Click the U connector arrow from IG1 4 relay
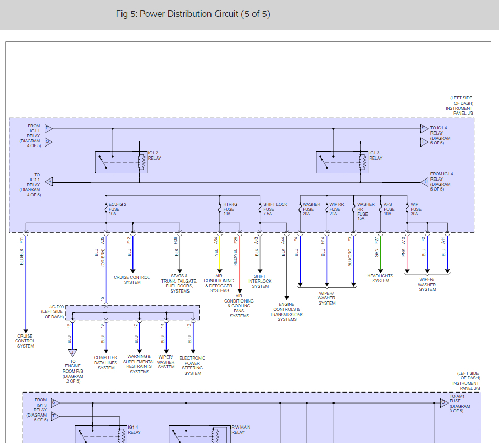 424,182
